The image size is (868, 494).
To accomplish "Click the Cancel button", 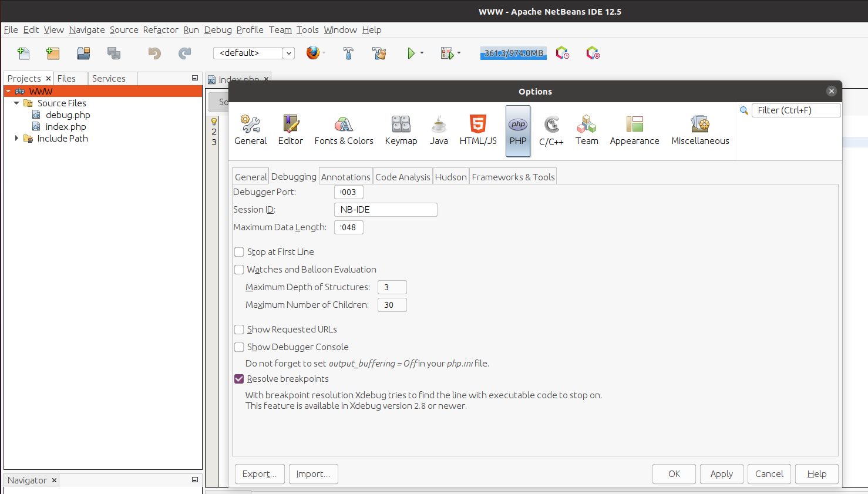I will [x=769, y=474].
